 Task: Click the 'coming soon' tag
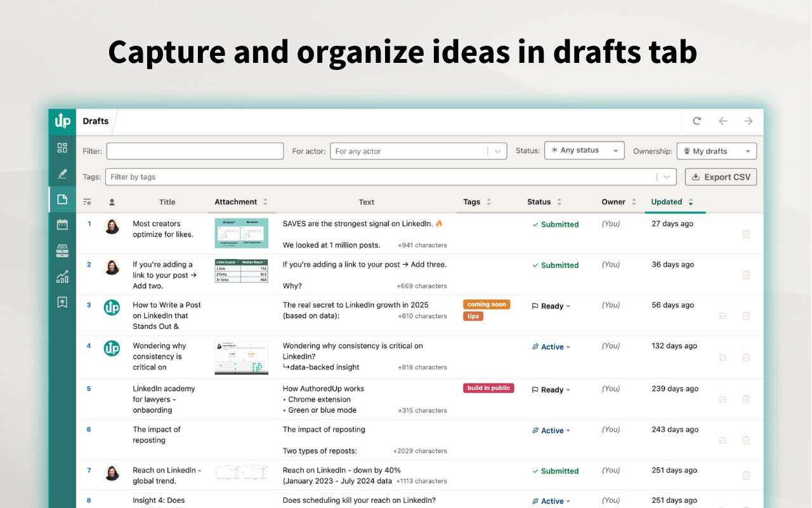click(487, 304)
